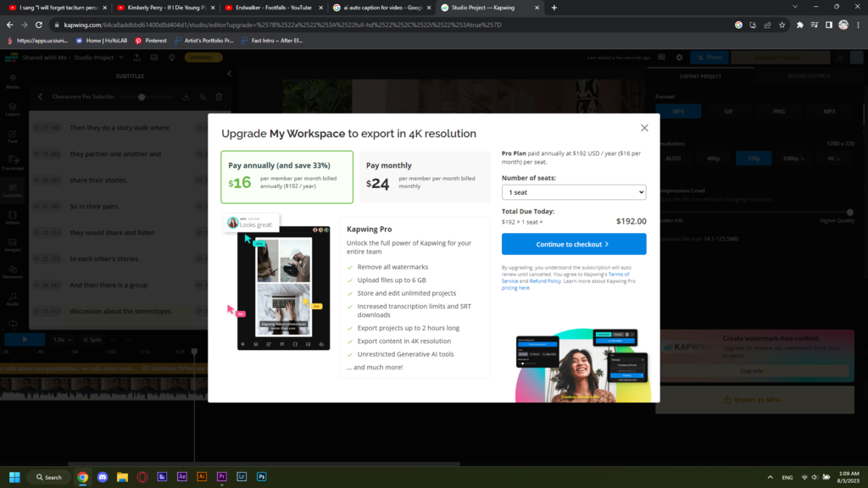The height and width of the screenshot is (488, 868).
Task: Open Photoshop from the taskbar
Action: coord(262,477)
